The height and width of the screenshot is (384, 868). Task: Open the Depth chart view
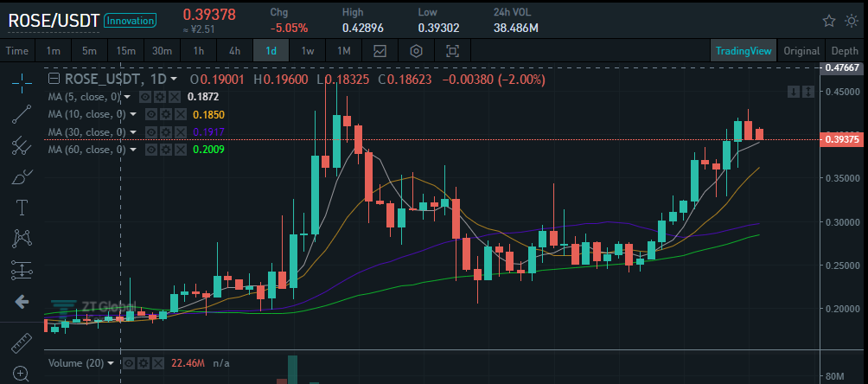click(x=845, y=51)
